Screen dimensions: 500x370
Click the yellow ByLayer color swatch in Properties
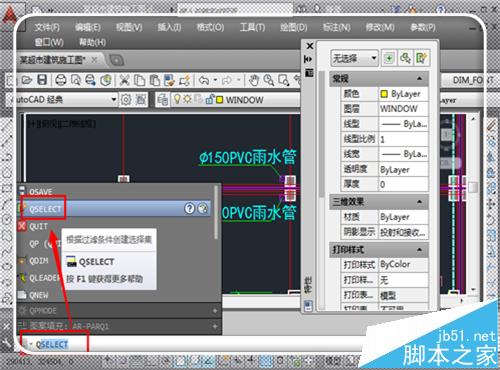click(x=384, y=94)
